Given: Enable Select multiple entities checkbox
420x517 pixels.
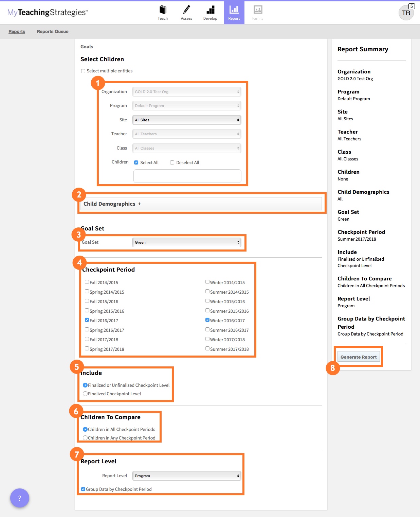Looking at the screenshot, I should [x=83, y=71].
